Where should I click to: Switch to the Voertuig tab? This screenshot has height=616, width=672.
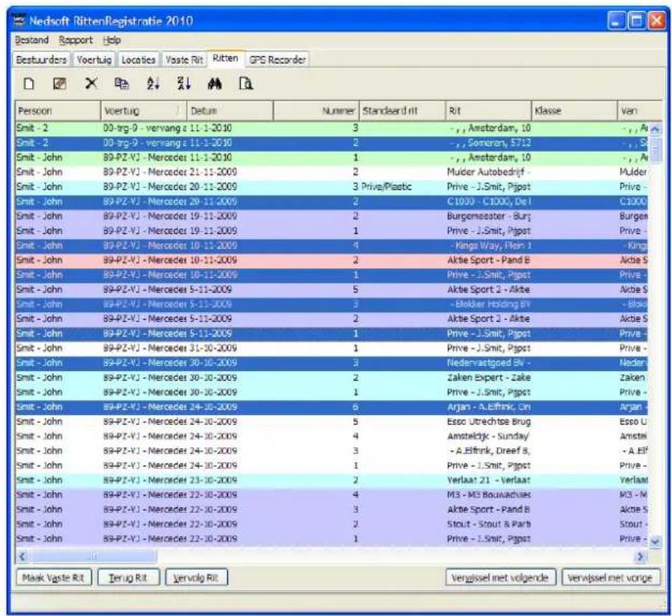tap(94, 59)
